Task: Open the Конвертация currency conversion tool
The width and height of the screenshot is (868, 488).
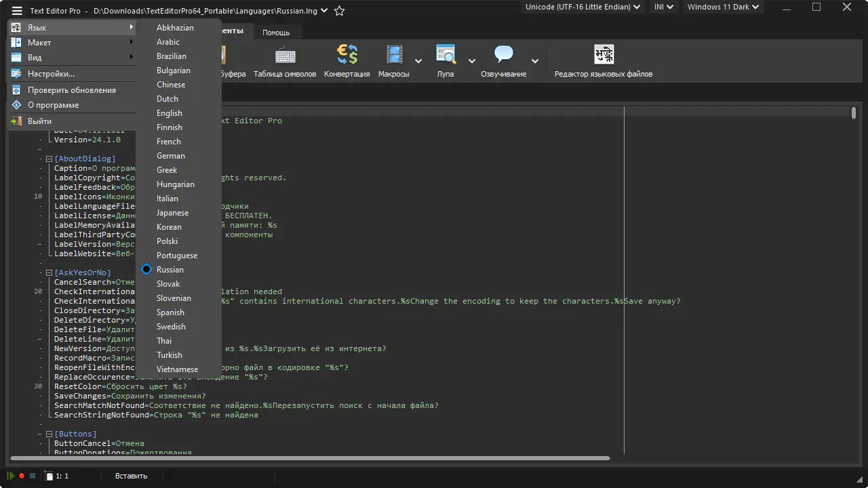Action: click(x=347, y=62)
